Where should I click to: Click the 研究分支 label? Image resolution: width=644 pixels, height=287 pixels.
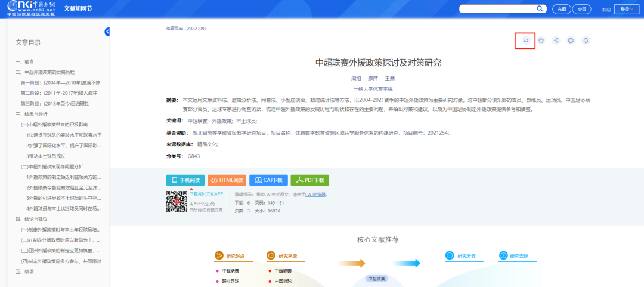click(x=466, y=256)
